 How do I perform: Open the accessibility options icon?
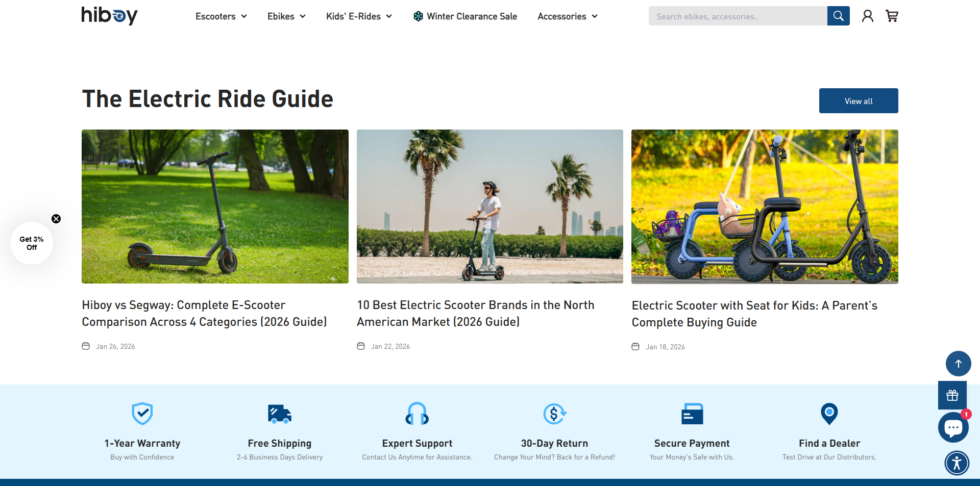click(x=957, y=463)
